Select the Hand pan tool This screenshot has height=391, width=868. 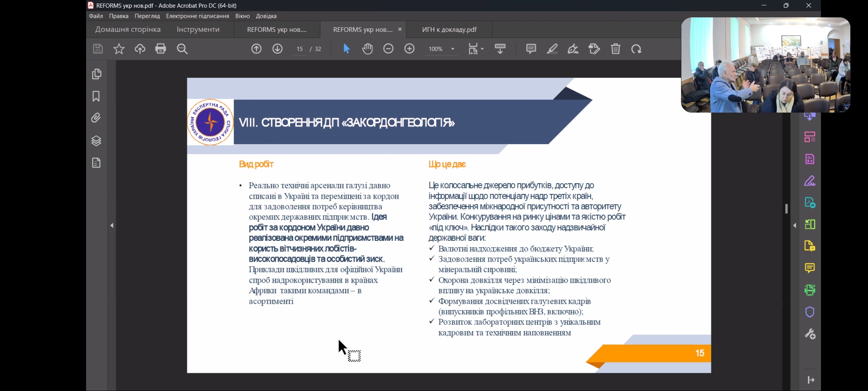tap(367, 49)
